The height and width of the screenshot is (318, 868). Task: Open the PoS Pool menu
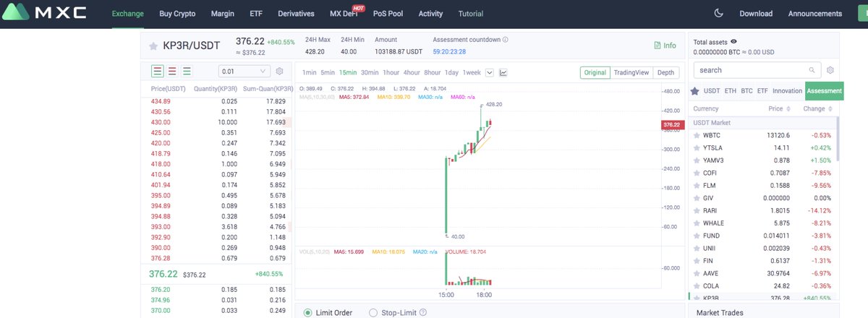tap(388, 14)
